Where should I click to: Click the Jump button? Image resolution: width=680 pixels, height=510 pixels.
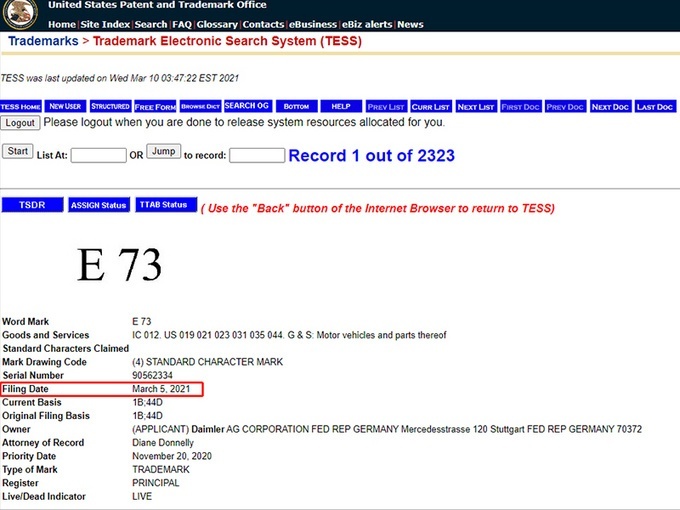163,151
